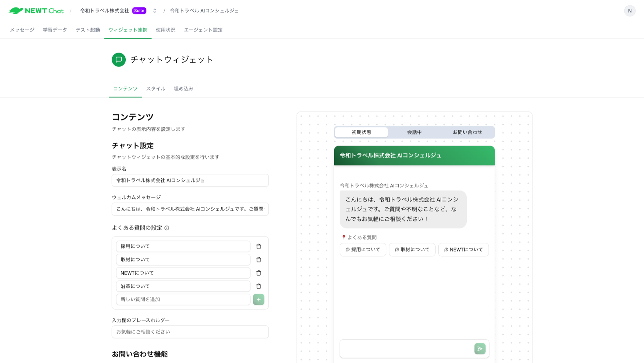The width and height of the screenshot is (644, 363).
Task: Delete the 沿革について question with trash icon
Action: (x=259, y=286)
